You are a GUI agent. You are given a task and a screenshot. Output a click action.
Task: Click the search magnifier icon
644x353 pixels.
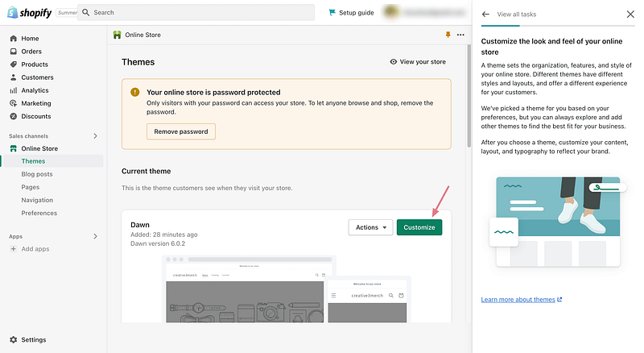[x=86, y=12]
